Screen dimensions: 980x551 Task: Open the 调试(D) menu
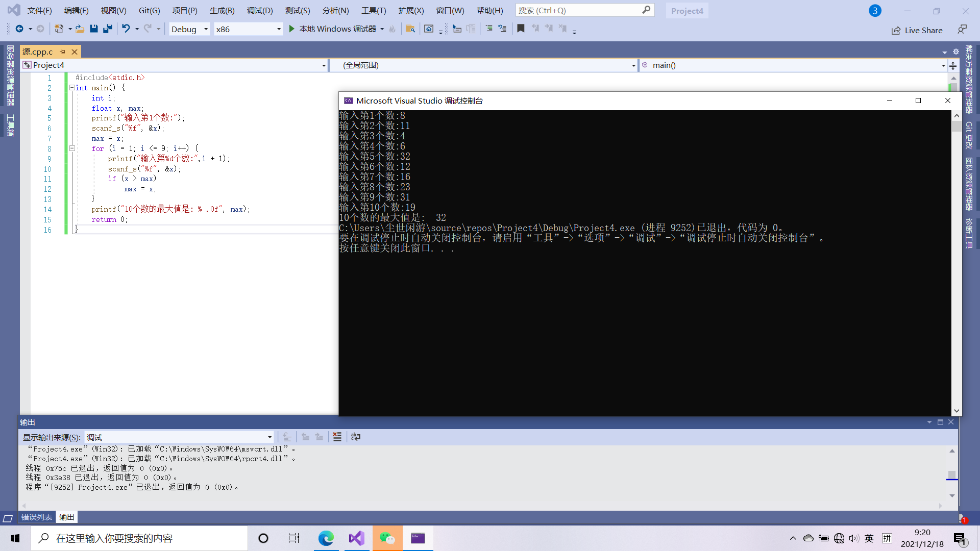click(260, 10)
